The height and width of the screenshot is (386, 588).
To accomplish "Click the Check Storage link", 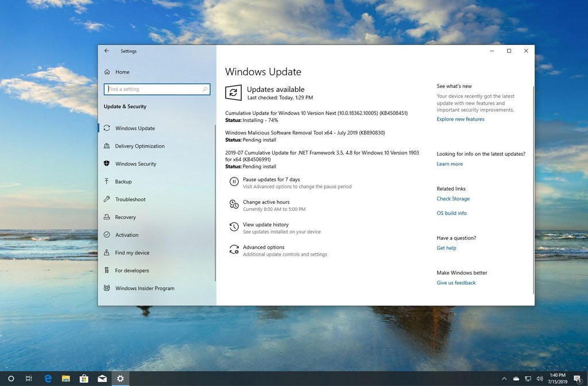I will [x=452, y=199].
